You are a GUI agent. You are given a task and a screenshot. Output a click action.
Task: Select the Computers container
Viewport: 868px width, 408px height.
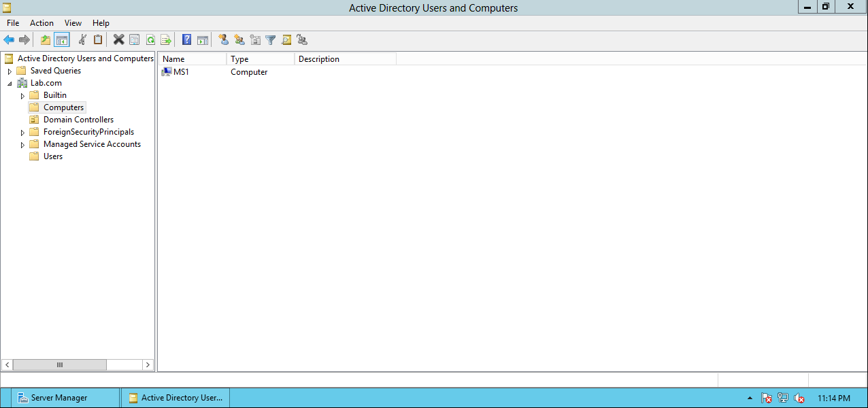coord(64,107)
